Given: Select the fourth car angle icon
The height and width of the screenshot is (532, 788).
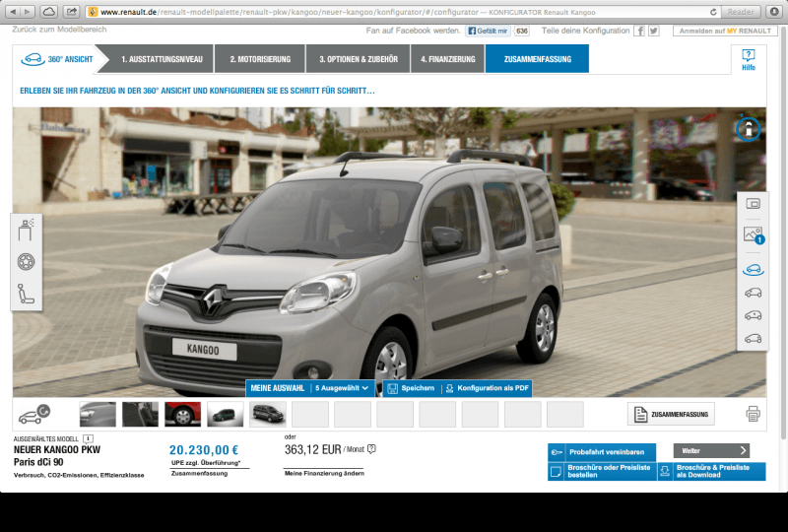Looking at the screenshot, I should (753, 338).
